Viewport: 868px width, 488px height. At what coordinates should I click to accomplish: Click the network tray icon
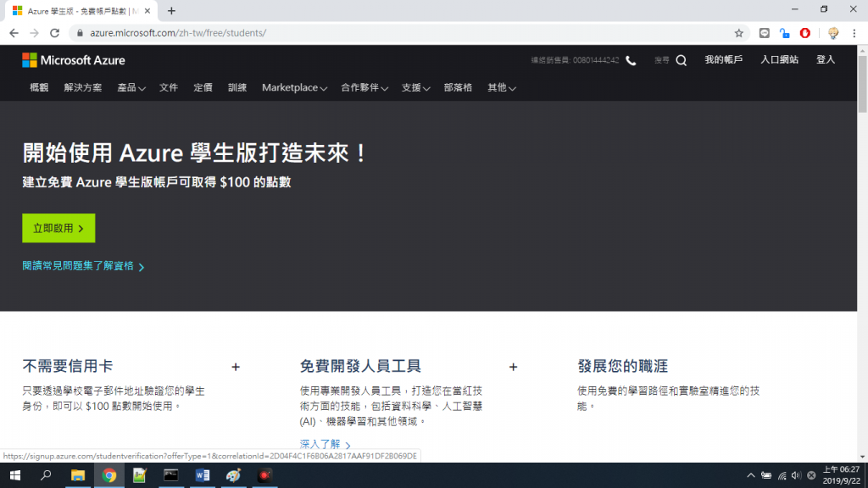point(782,475)
